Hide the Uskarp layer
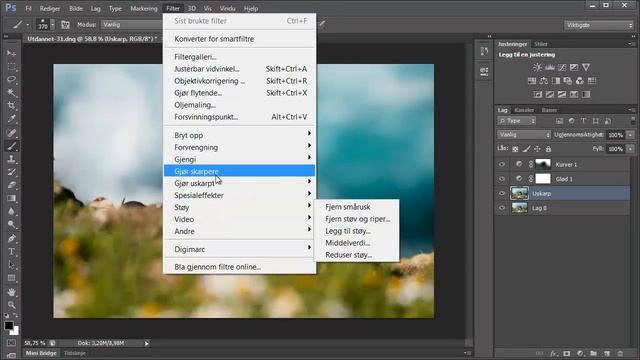The width and height of the screenshot is (640, 360). (502, 193)
